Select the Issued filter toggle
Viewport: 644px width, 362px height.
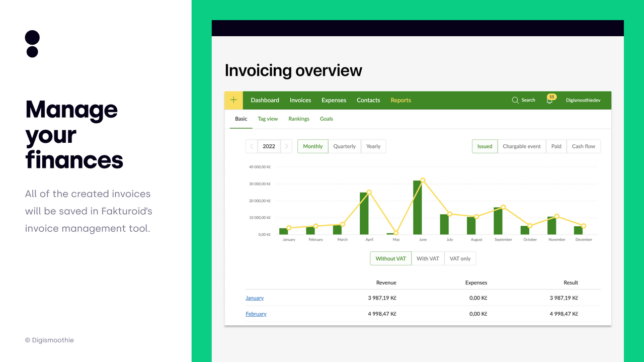tap(485, 146)
